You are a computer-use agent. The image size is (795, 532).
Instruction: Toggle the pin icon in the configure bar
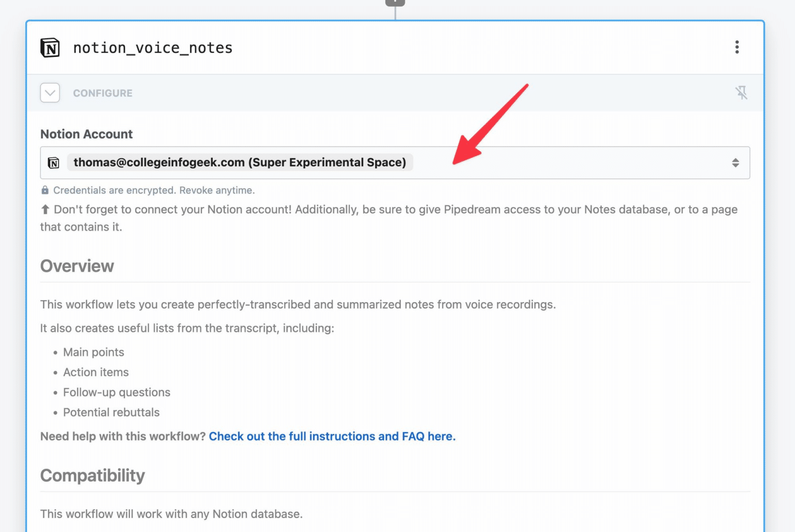coord(742,93)
